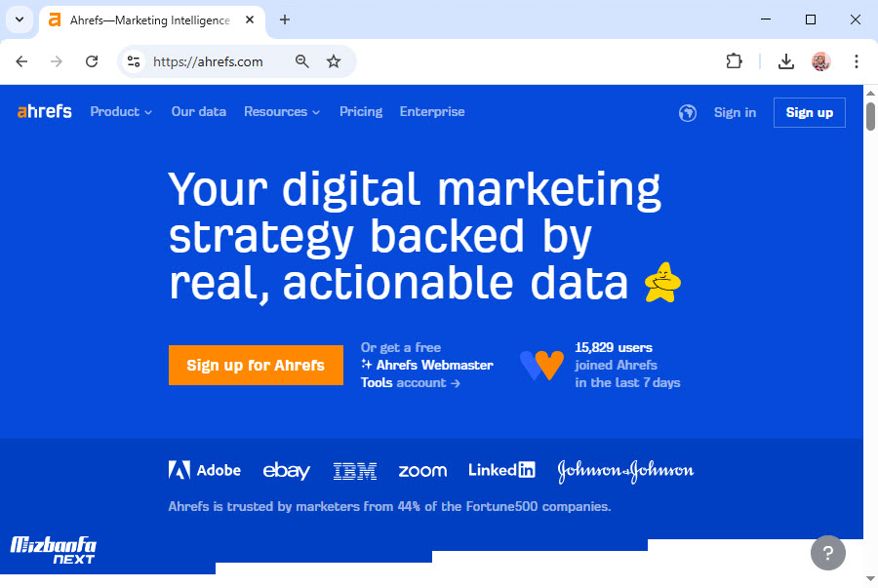Screen dimensions: 878x588
Task: Click the browser forward arrow
Action: (x=56, y=61)
